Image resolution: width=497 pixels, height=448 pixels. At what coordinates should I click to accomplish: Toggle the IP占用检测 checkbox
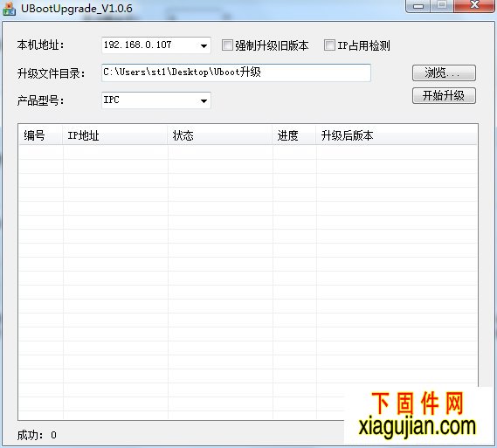[329, 45]
